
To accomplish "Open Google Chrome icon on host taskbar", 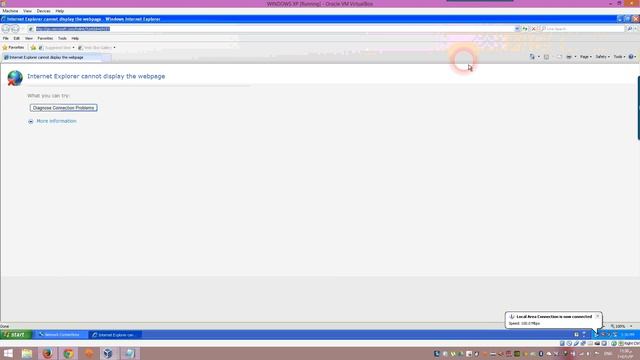I will pyautogui.click(x=68, y=353).
